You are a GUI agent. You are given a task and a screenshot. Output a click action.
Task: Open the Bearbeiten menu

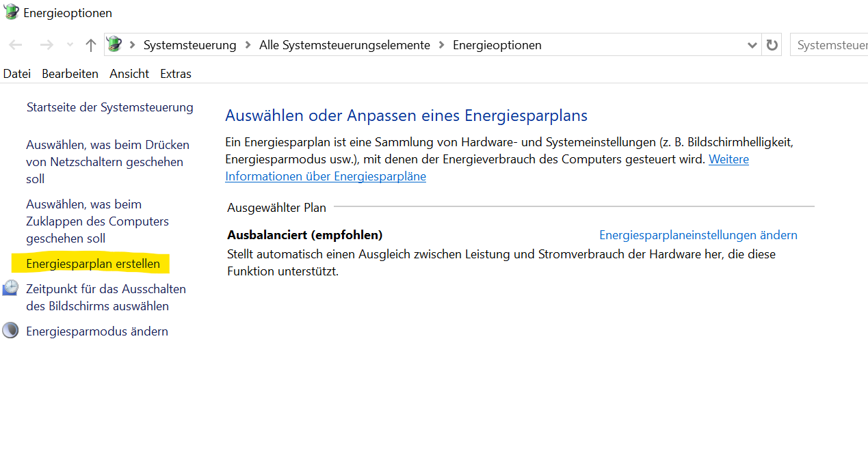pyautogui.click(x=70, y=74)
